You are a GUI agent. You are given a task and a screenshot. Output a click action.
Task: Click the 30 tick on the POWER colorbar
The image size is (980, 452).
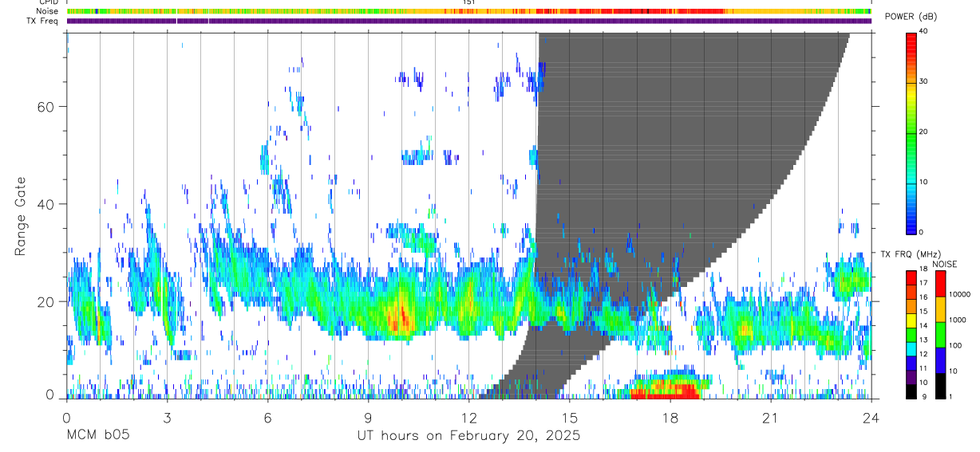pos(923,81)
